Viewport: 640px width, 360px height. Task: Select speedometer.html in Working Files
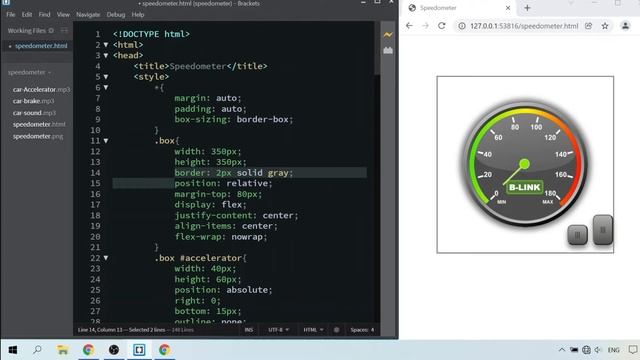click(41, 46)
